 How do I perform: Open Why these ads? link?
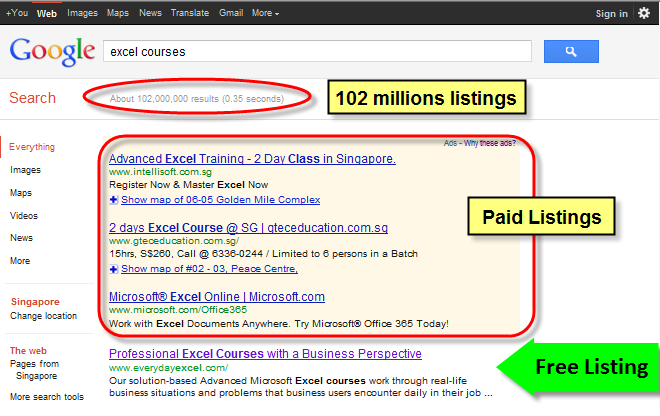pos(490,143)
